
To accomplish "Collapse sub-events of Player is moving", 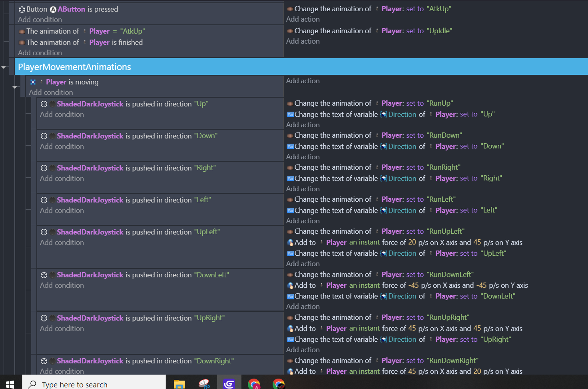I will point(15,87).
